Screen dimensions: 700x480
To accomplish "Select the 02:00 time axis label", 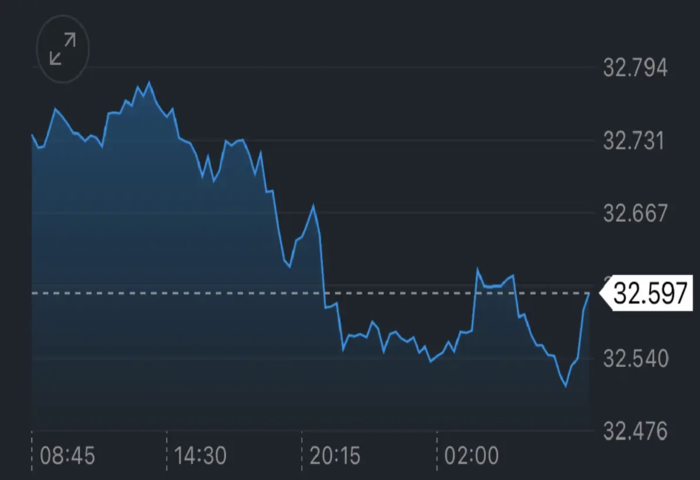I will 471,457.
